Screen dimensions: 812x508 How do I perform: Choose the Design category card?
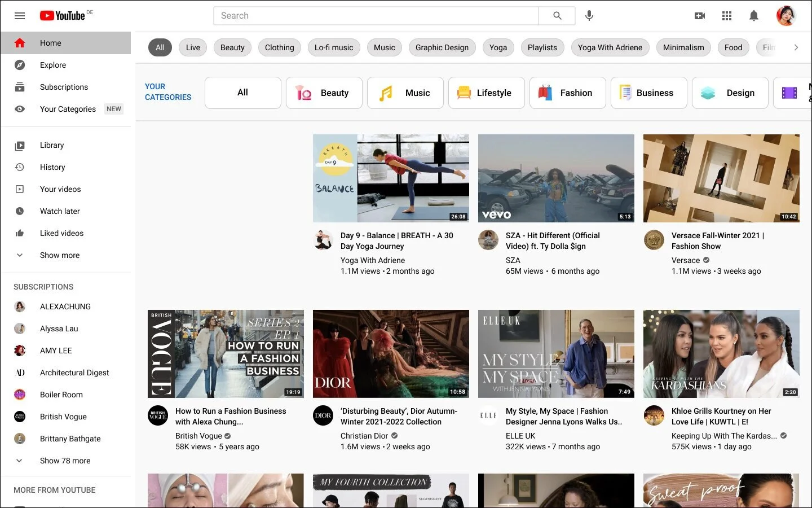coord(730,93)
